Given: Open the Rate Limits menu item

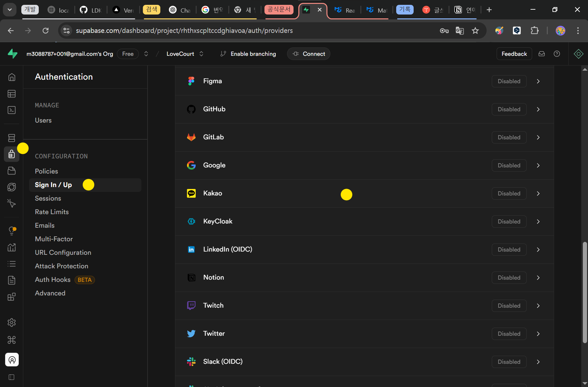Looking at the screenshot, I should coord(52,212).
